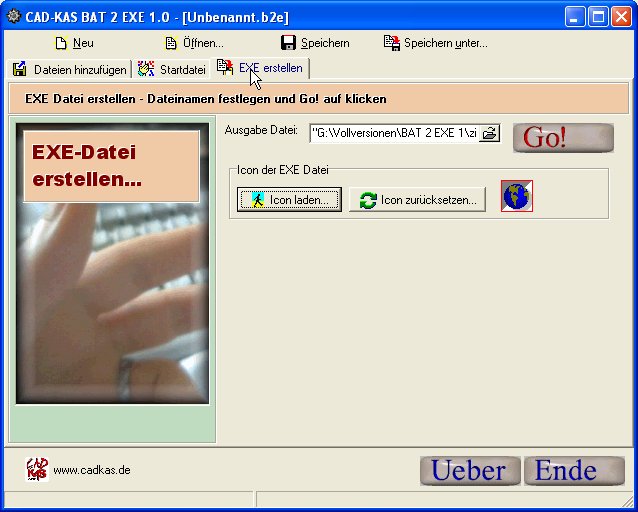The image size is (638, 512).
Task: Maximize the BAT 2 EXE window
Action: pyautogui.click(x=598, y=16)
